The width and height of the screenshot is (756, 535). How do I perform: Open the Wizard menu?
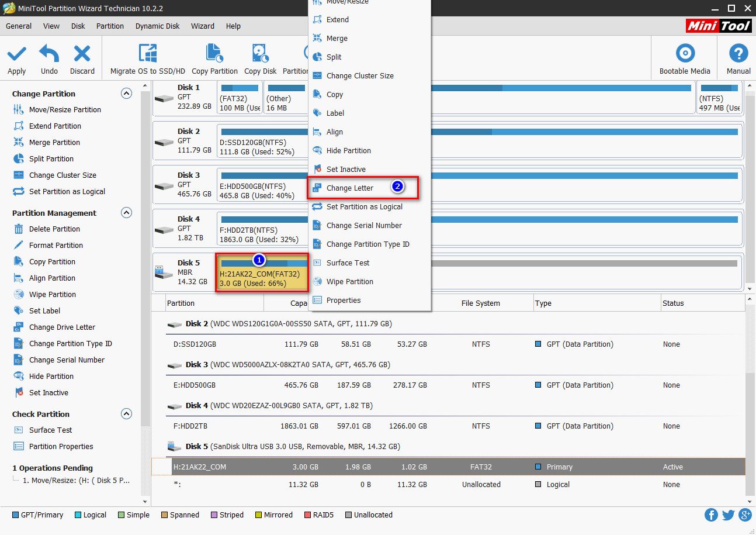tap(203, 26)
